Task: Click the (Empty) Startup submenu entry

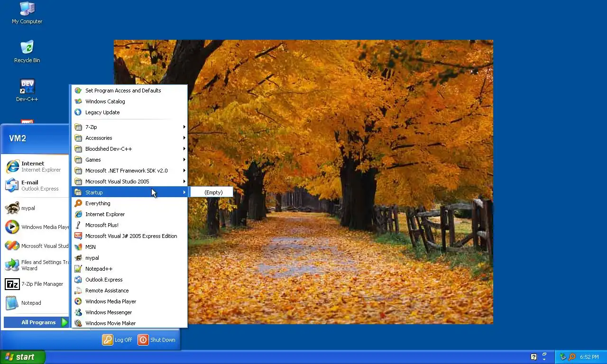Action: [212, 192]
